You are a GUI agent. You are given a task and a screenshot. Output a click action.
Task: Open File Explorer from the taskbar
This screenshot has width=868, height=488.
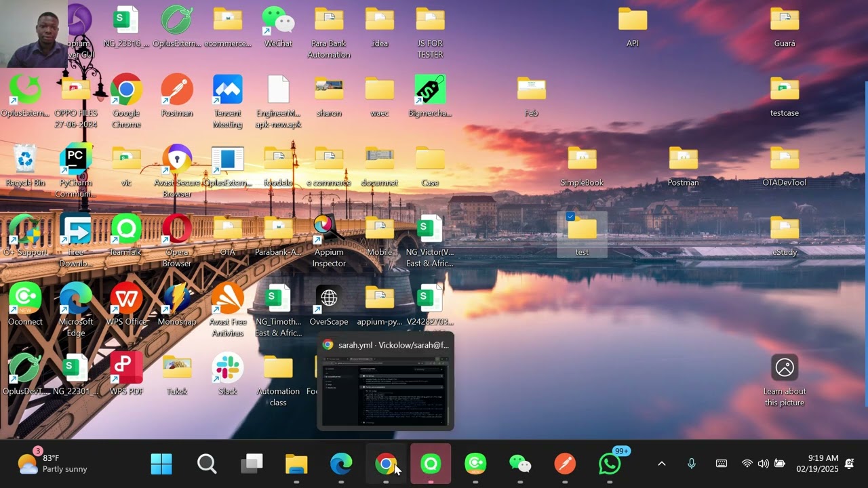coord(296,464)
